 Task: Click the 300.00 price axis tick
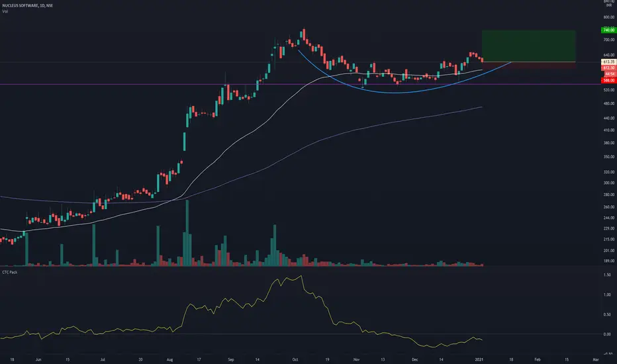pos(609,183)
